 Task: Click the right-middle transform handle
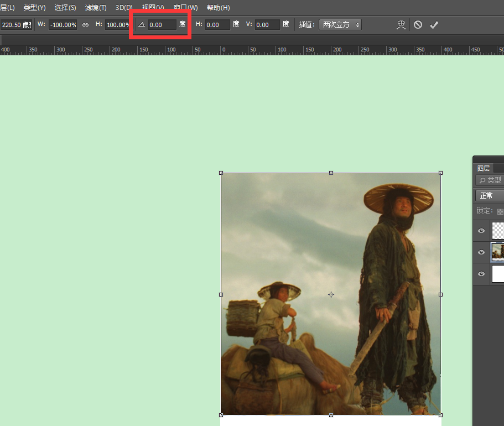[x=441, y=294]
